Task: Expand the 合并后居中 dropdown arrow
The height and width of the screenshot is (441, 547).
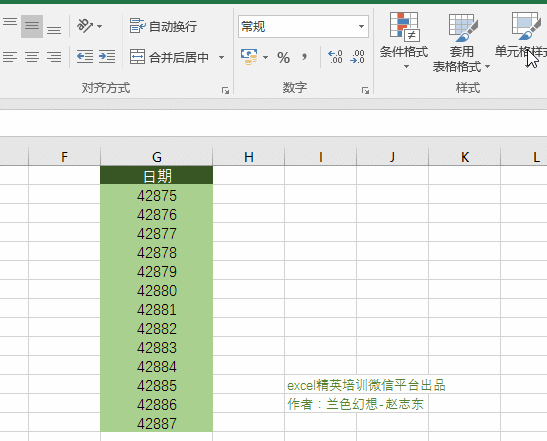Action: click(x=222, y=57)
